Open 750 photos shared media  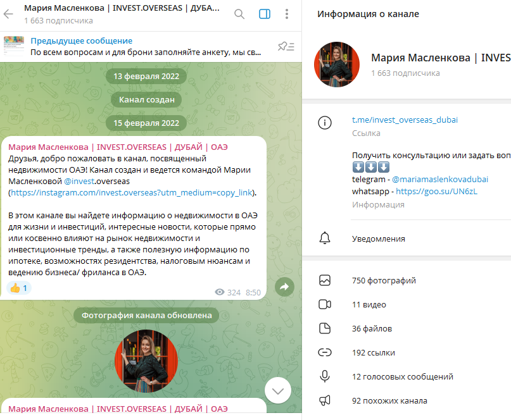click(x=407, y=280)
